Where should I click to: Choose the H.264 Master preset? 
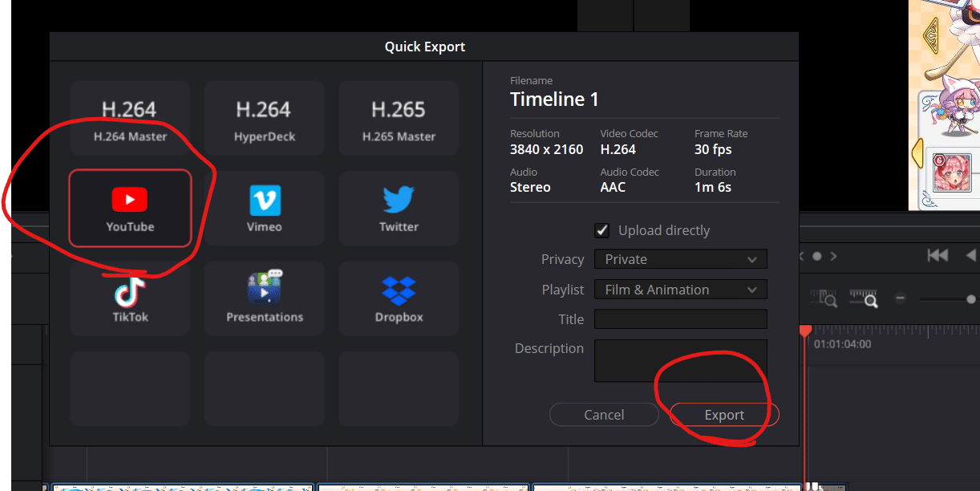point(130,118)
